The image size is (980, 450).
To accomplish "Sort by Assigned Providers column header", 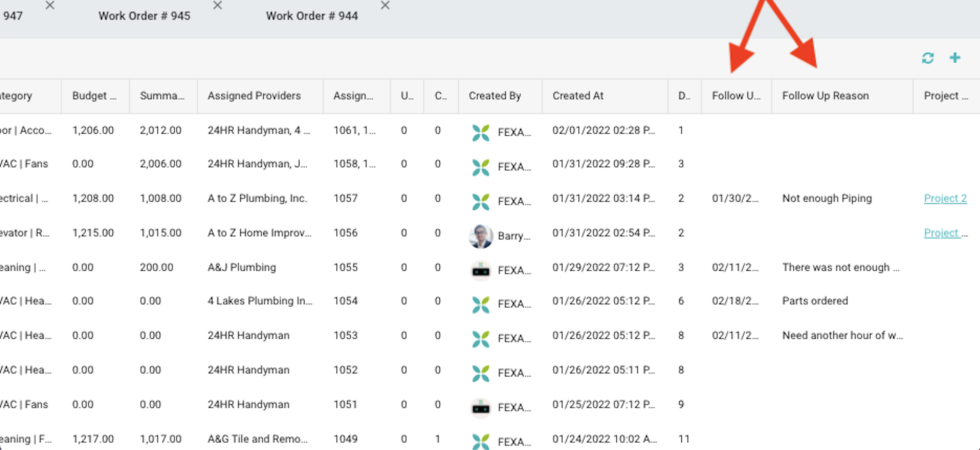I will [254, 96].
